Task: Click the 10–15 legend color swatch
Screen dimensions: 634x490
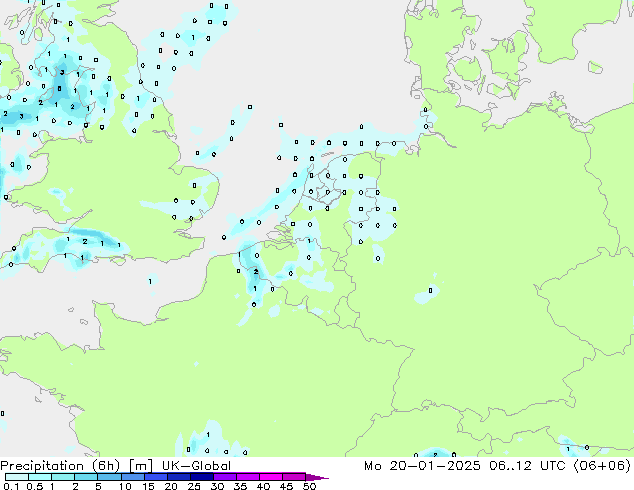Action: pos(133,477)
